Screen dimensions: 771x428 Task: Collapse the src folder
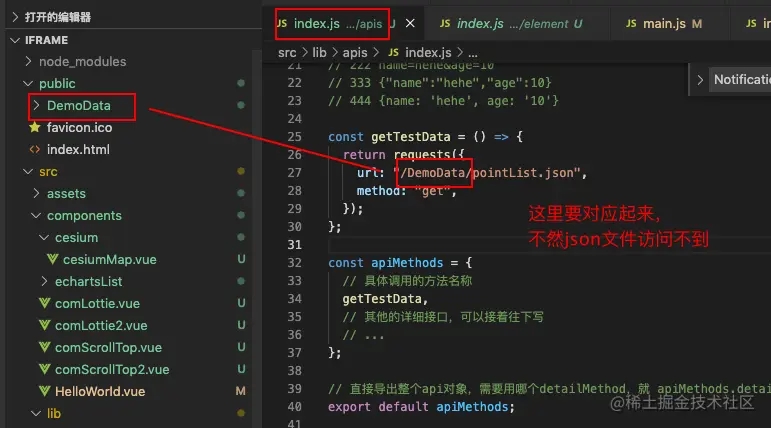pyautogui.click(x=28, y=172)
